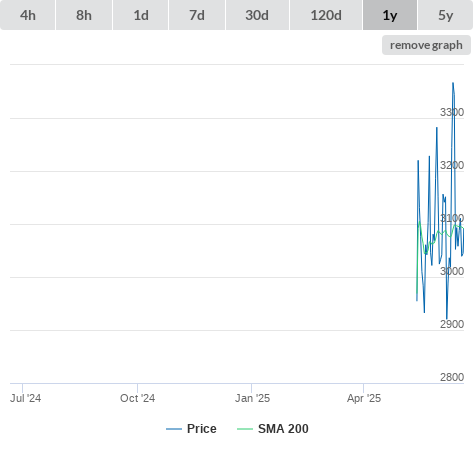Click the 3200 y-axis value label

point(452,165)
